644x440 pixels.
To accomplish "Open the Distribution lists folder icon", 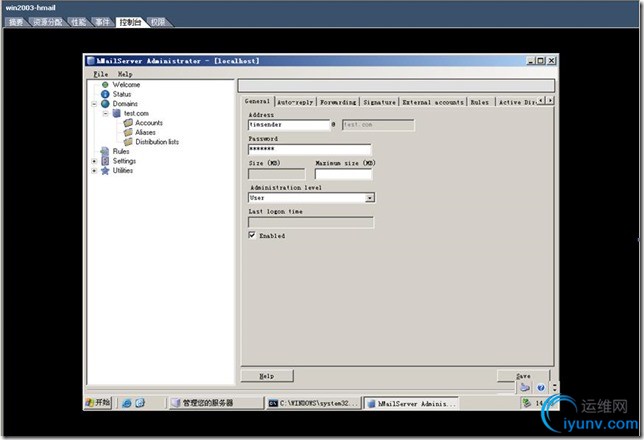I will [x=128, y=142].
